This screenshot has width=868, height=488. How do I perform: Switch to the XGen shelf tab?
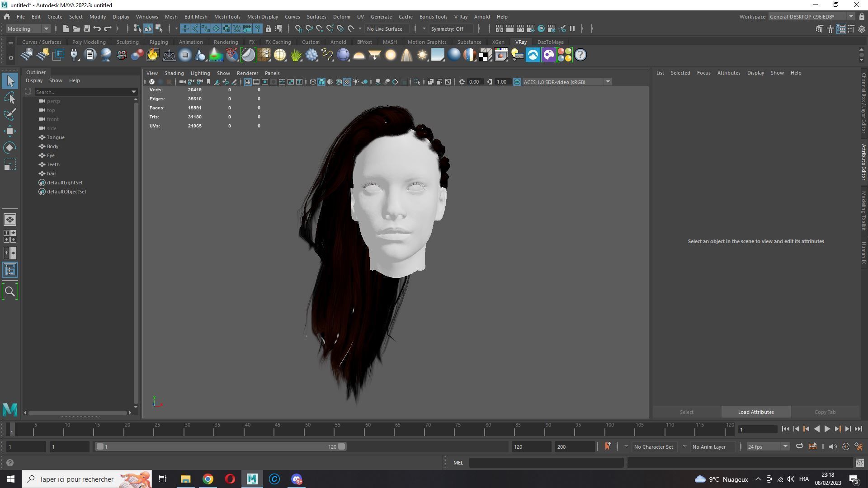coord(498,42)
